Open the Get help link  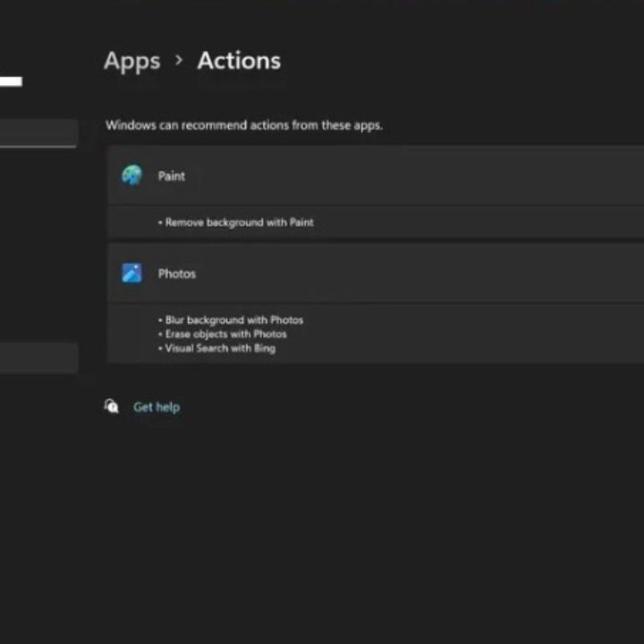[x=157, y=407]
